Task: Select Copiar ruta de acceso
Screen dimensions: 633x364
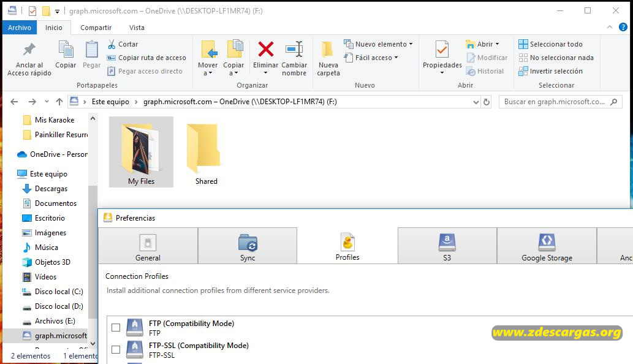Action: click(146, 58)
